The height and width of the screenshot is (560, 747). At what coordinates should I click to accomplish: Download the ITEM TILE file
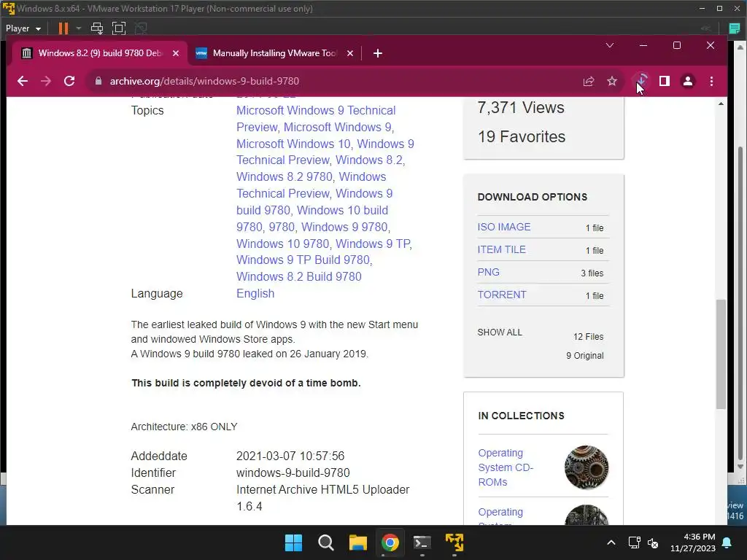tap(502, 249)
